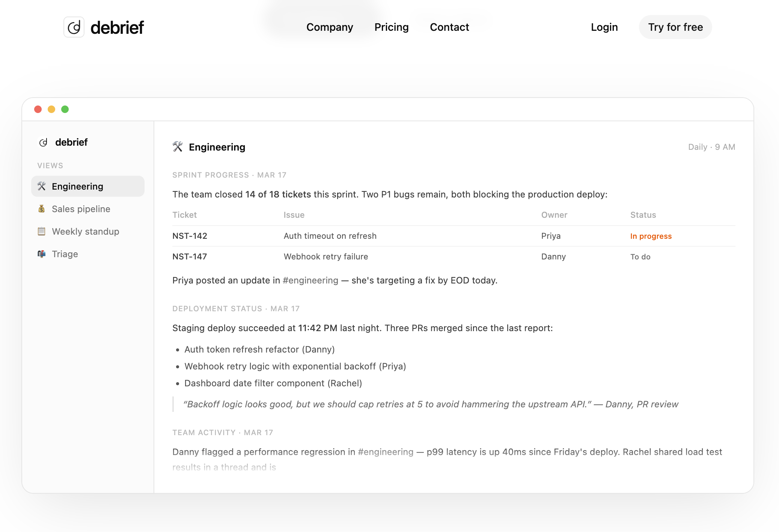This screenshot has height=532, width=779.
Task: Go to the Pricing page
Action: (392, 27)
